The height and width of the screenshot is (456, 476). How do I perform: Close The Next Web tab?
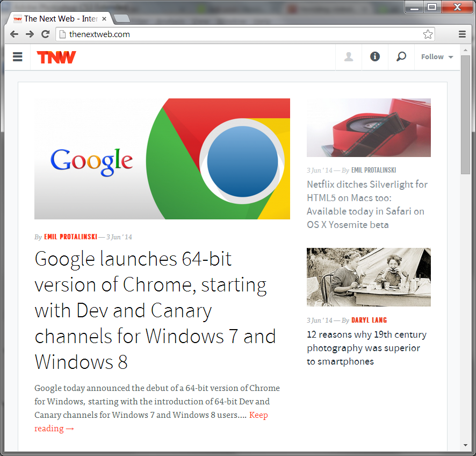click(104, 19)
